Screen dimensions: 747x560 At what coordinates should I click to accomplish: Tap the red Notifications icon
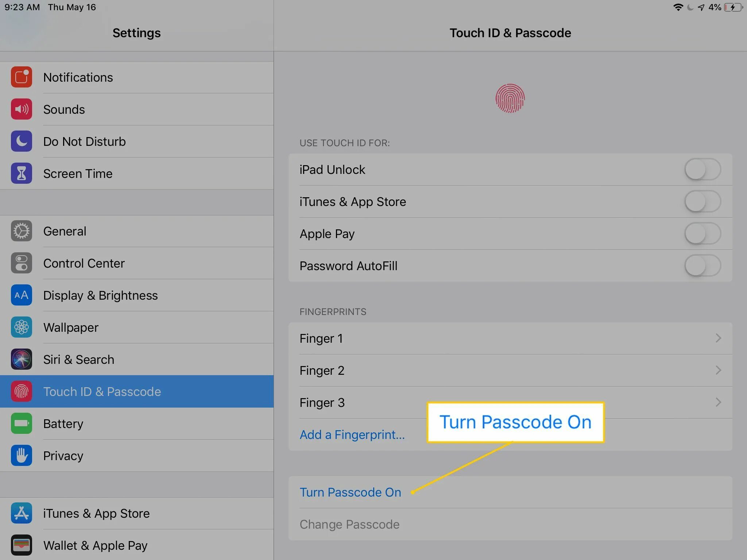22,77
